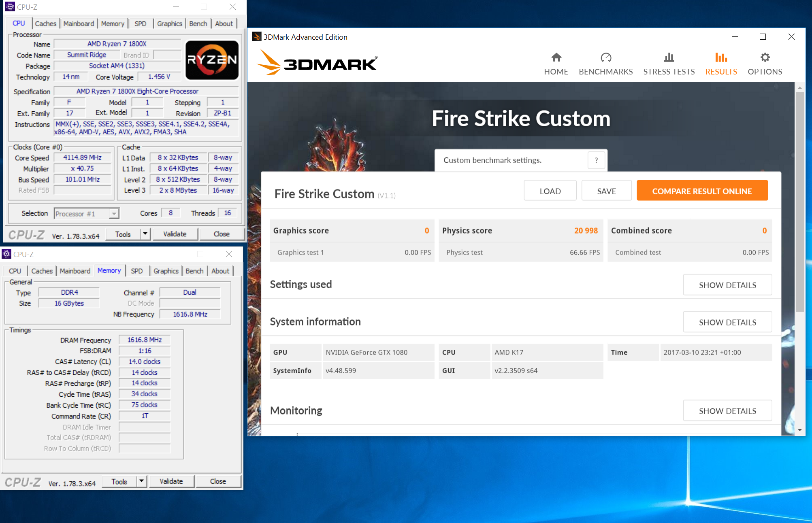
Task: Open the Options gear icon
Action: click(765, 57)
